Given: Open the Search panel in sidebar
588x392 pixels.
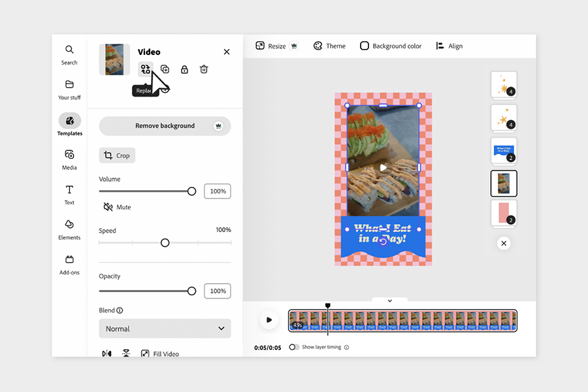Looking at the screenshot, I should (x=69, y=55).
